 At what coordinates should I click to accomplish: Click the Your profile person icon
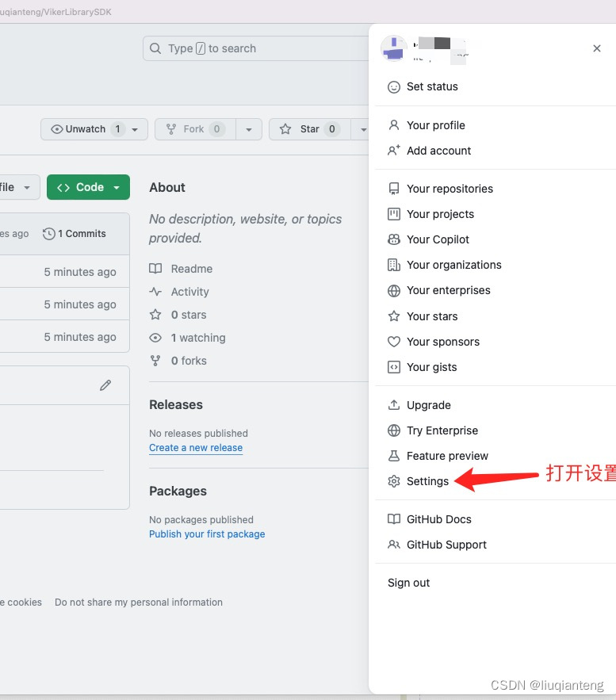point(394,125)
